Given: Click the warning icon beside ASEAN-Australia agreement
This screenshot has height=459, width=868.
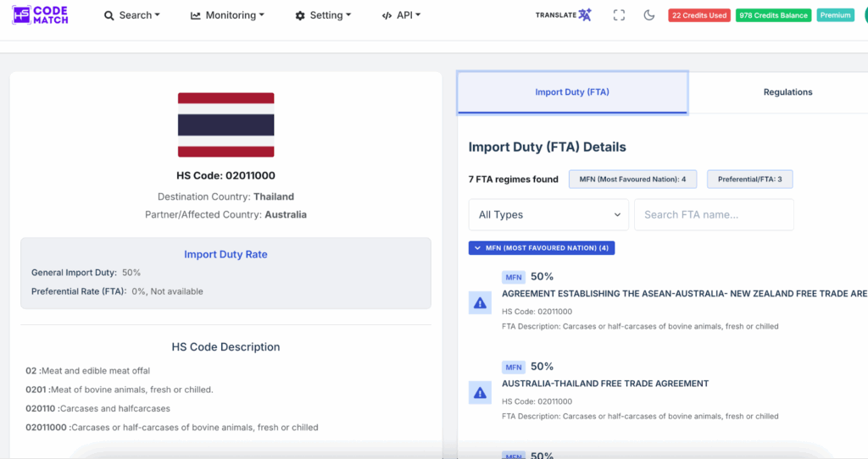Looking at the screenshot, I should click(x=480, y=303).
